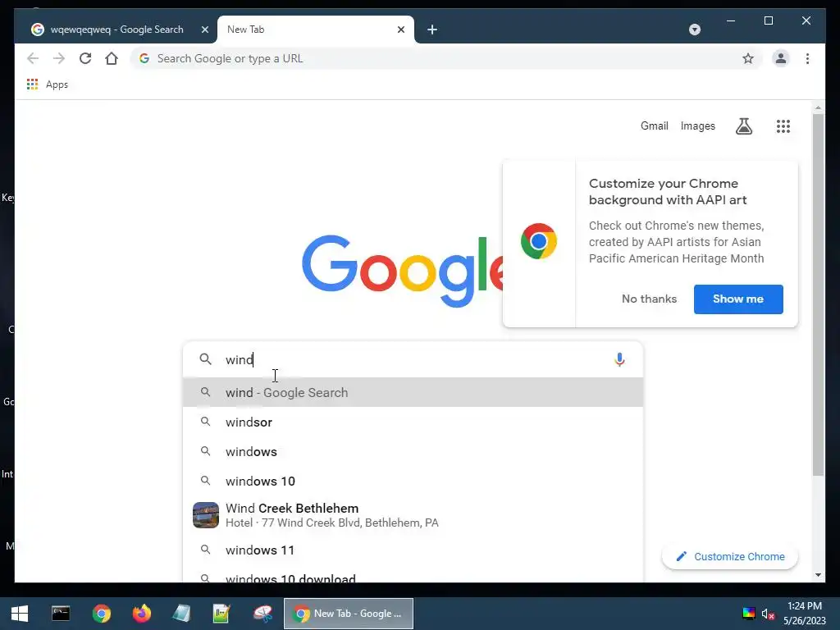Click the muted volume tray icon
This screenshot has height=630, width=840.
(768, 614)
